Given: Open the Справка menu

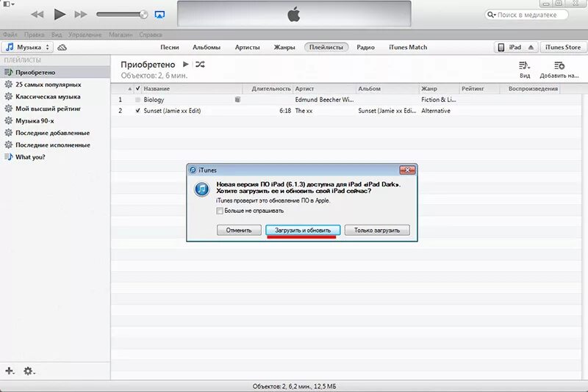Looking at the screenshot, I should [151, 35].
